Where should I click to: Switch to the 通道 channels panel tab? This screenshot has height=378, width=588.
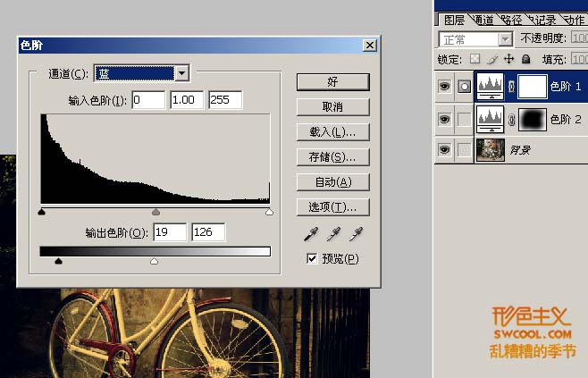tap(483, 20)
